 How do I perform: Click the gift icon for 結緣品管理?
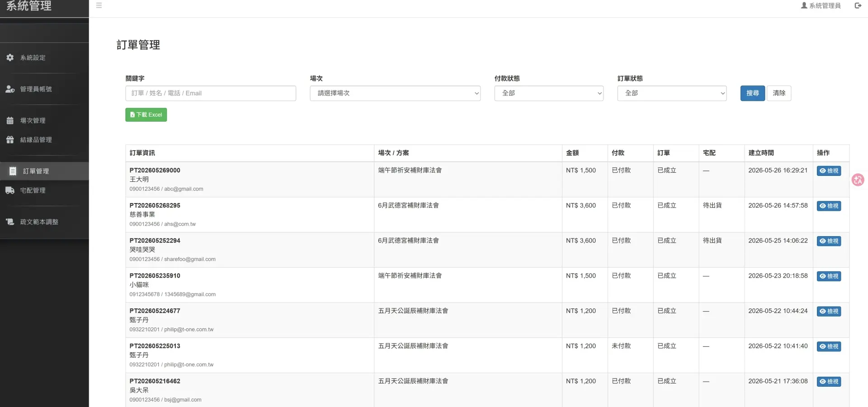(10, 140)
